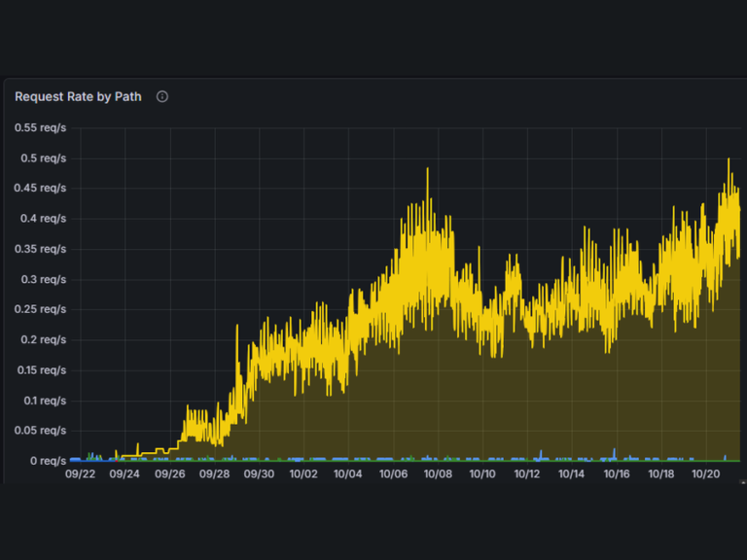Click the 0.5 req/s y-axis label
This screenshot has width=747, height=560.
pos(44,158)
